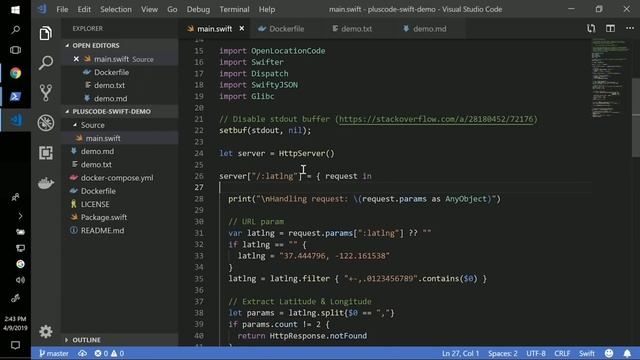The image size is (640, 360).
Task: Open the Selection menu
Action: click(116, 9)
